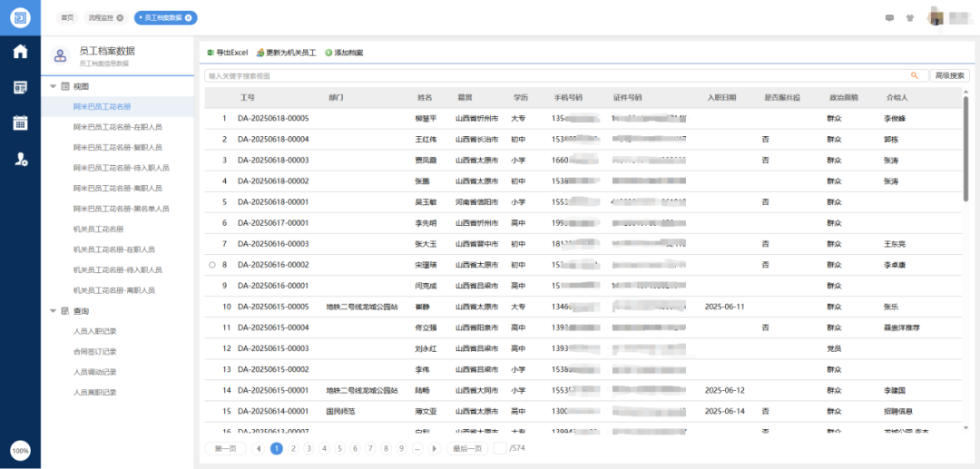Viewport: 980px width, 469px height.
Task: Open the home icon in left sidebar
Action: [20, 51]
